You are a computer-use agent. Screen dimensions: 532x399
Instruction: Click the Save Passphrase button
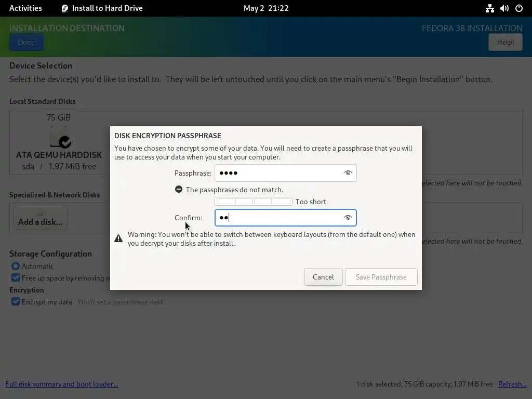(381, 277)
